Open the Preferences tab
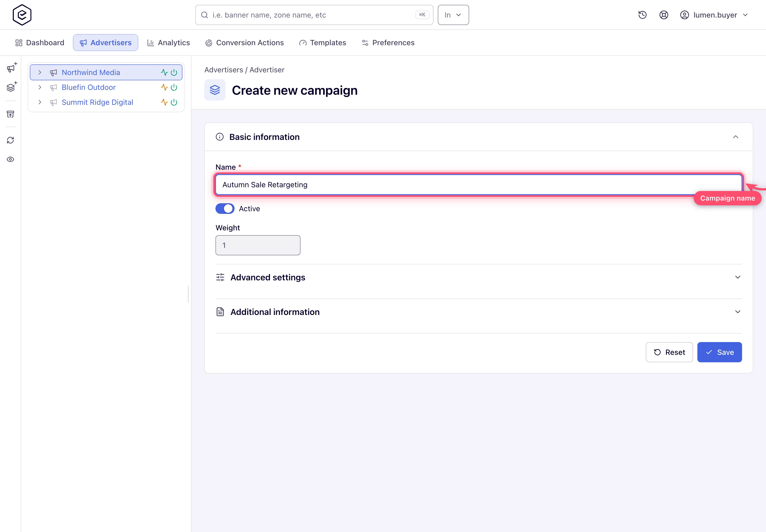766x532 pixels. pos(388,43)
